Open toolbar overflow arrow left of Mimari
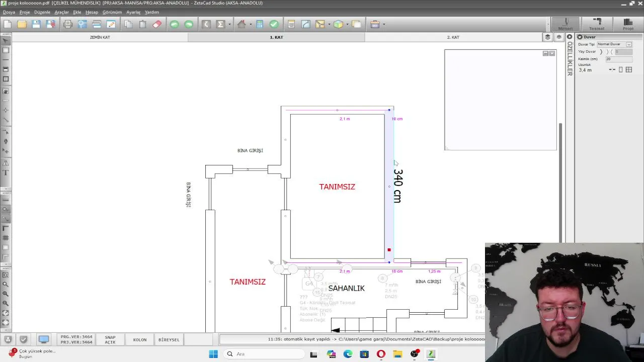644x362 pixels. click(547, 24)
